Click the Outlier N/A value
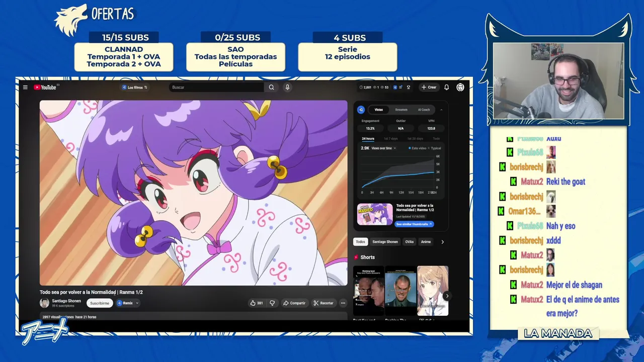 (400, 128)
